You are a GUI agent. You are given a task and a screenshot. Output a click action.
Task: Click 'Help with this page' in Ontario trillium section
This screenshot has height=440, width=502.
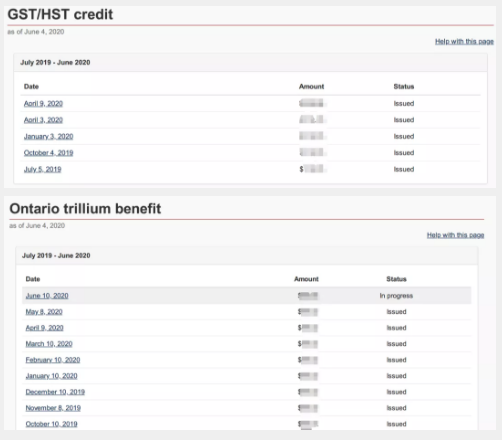point(455,235)
